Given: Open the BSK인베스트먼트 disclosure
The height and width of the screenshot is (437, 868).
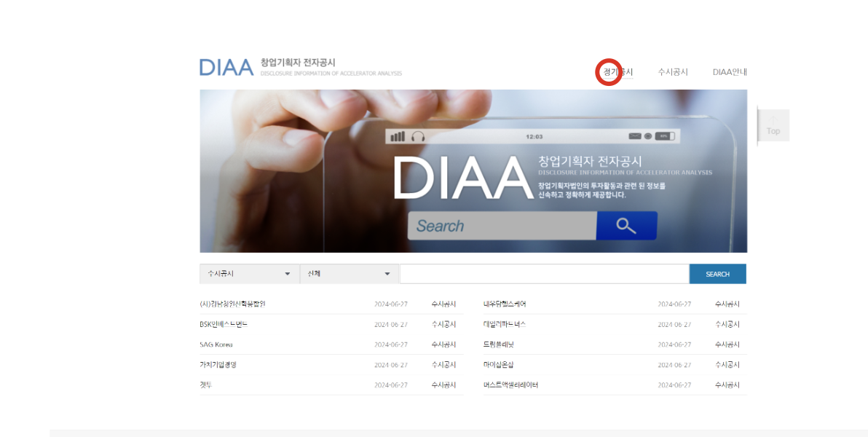Looking at the screenshot, I should (x=224, y=324).
